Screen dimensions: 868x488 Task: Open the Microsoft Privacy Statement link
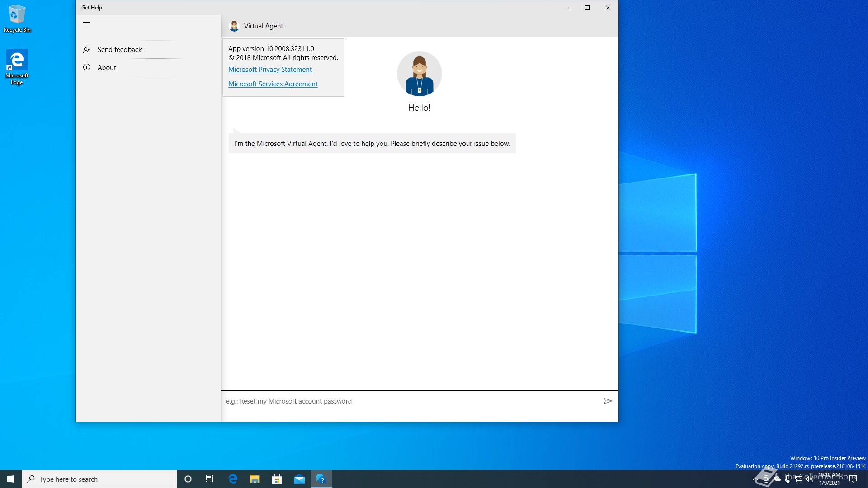(270, 70)
